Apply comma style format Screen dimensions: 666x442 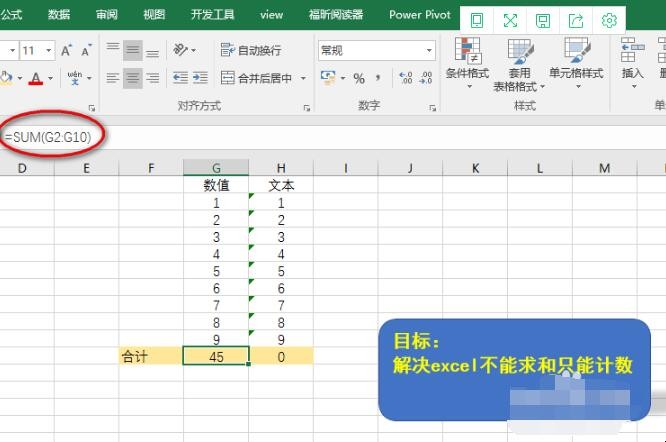click(378, 78)
